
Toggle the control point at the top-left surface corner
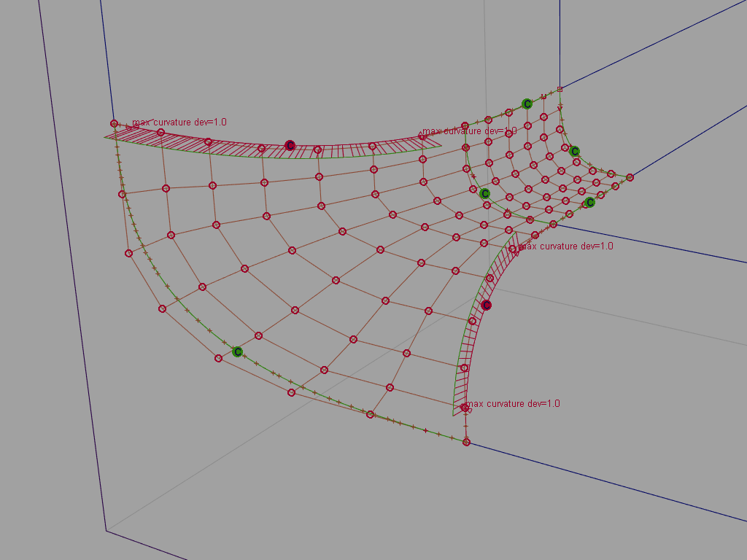114,122
